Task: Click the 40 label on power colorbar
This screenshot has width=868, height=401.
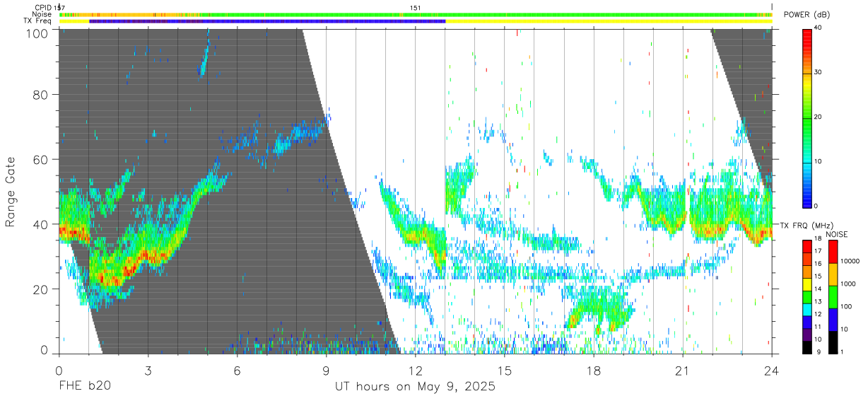Action: pos(819,28)
